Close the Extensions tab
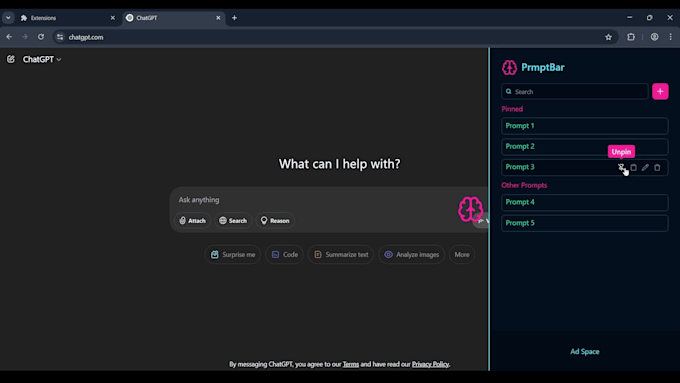Image resolution: width=680 pixels, height=383 pixels. tap(113, 18)
